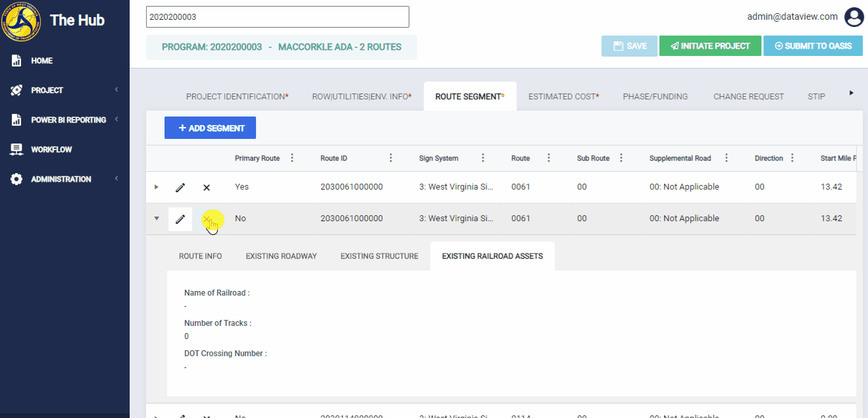The width and height of the screenshot is (868, 418).
Task: Open Sub Route column options menu
Action: [x=621, y=158]
